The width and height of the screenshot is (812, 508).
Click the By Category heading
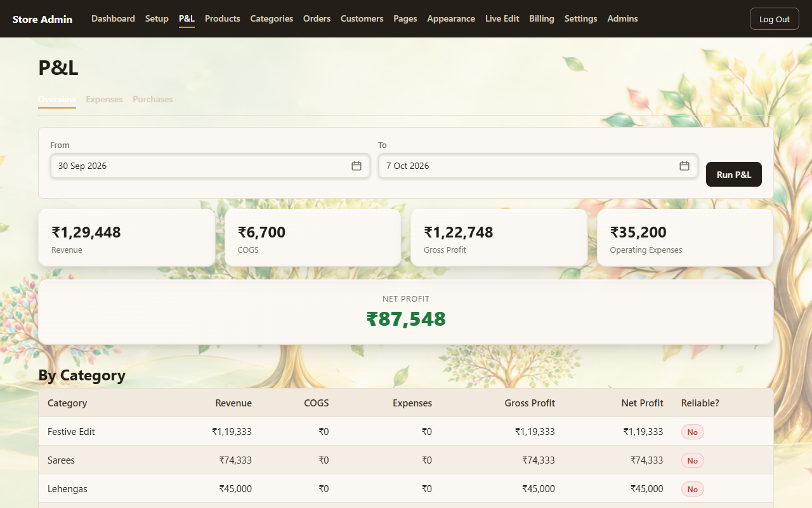82,375
